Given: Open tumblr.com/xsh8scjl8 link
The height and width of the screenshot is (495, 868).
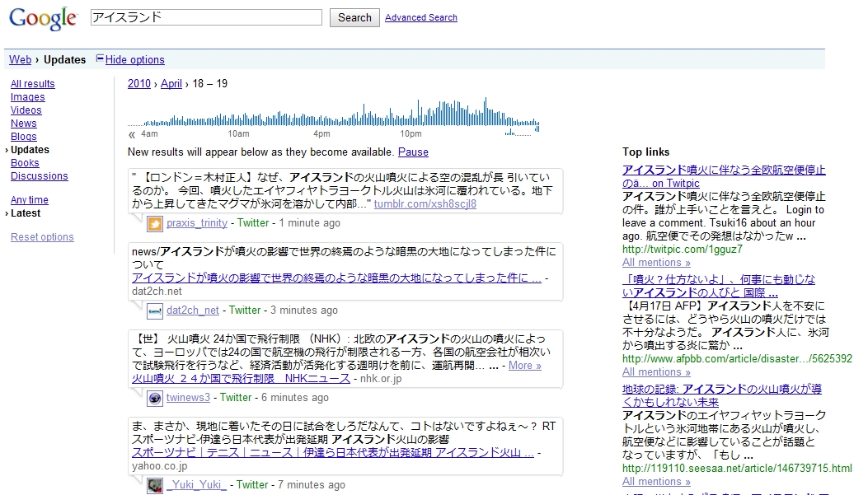Looking at the screenshot, I should 425,204.
